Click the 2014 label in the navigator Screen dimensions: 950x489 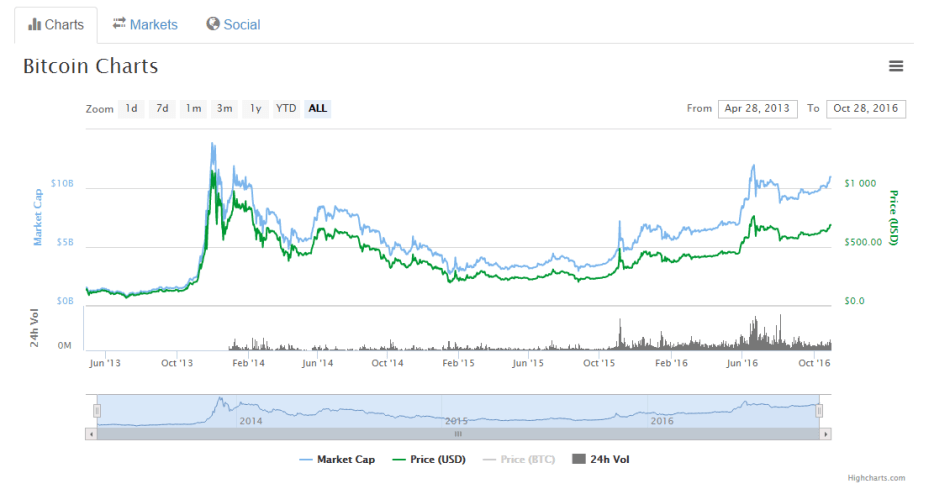(251, 421)
